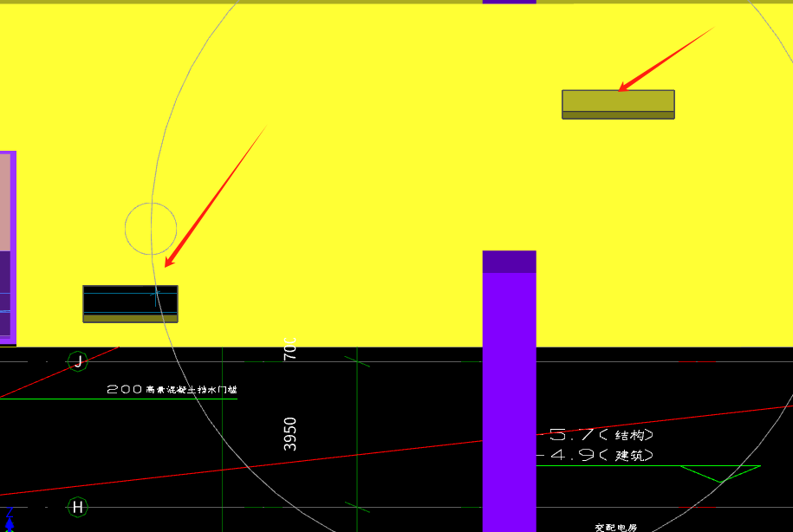
Task: Select the 变配电房 room label
Action: (615, 528)
